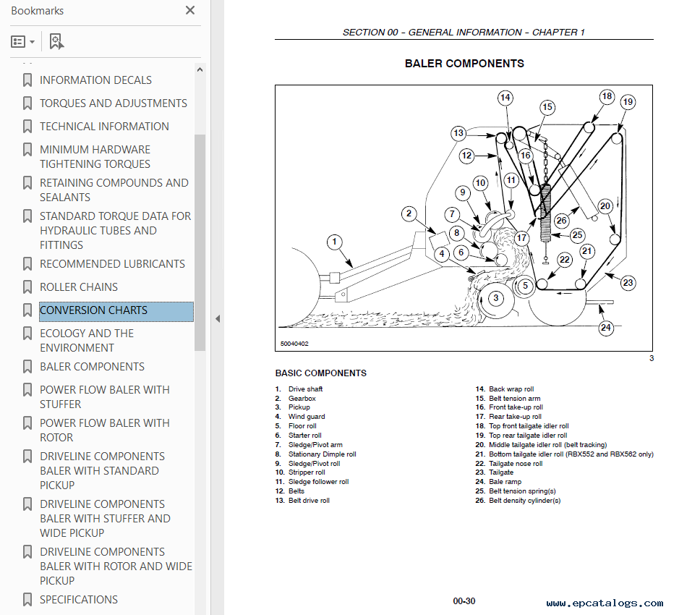Open STANDARD TORQUE DATA FOR HYDRAULIC TUBES bookmark

115,231
